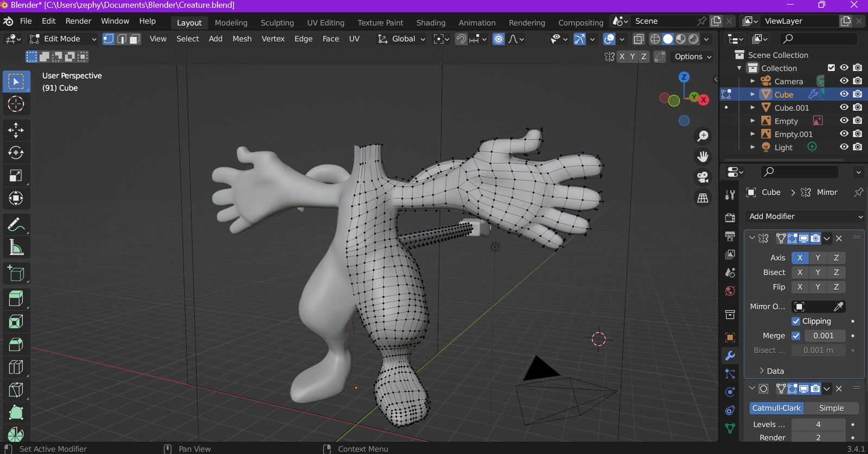
Task: Switch to edge select mode
Action: (122, 39)
